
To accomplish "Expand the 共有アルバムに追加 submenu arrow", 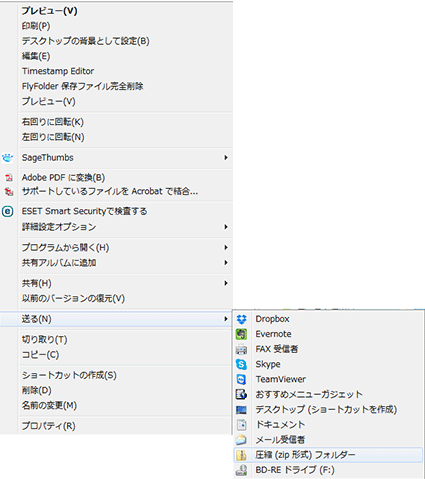I will (226, 262).
